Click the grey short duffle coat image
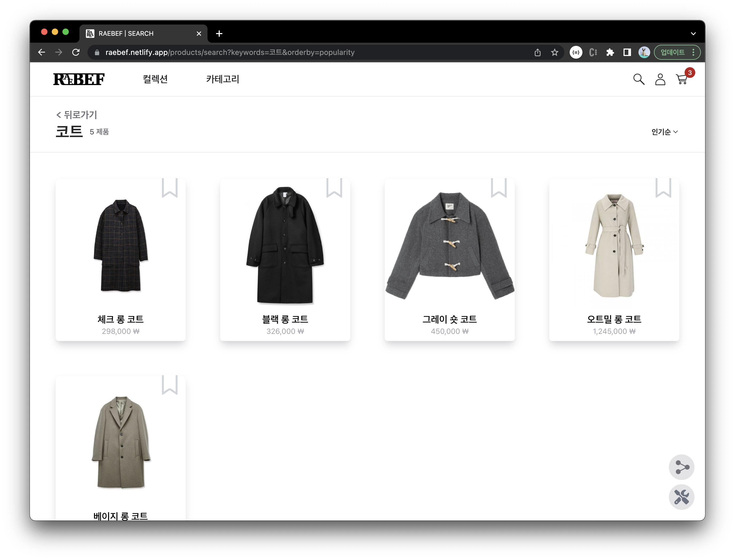This screenshot has width=735, height=560. tap(450, 246)
